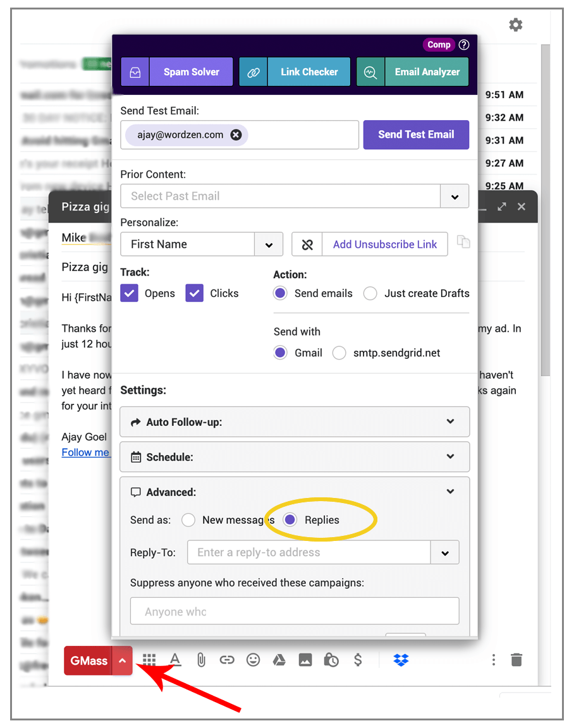Viewport: 574px width, 728px height.
Task: Click the 9:32 AM email timestamp
Action: pyautogui.click(x=504, y=118)
